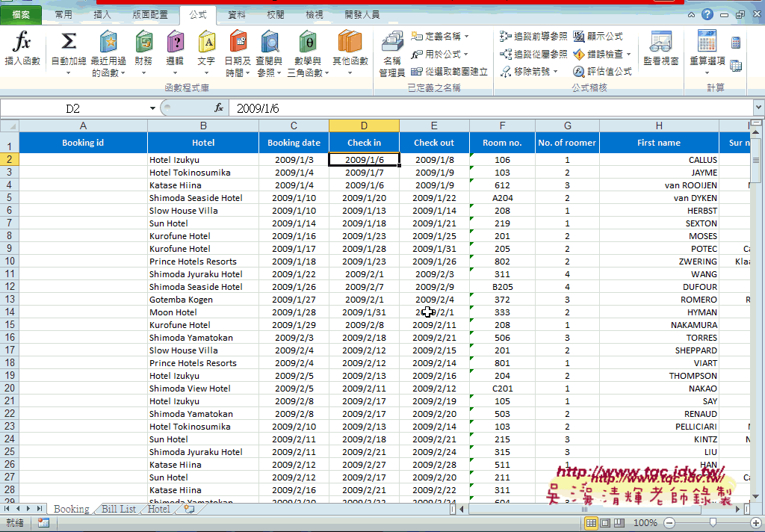Switch to Normal view in status bar
Image resolution: width=765 pixels, height=532 pixels.
click(591, 523)
